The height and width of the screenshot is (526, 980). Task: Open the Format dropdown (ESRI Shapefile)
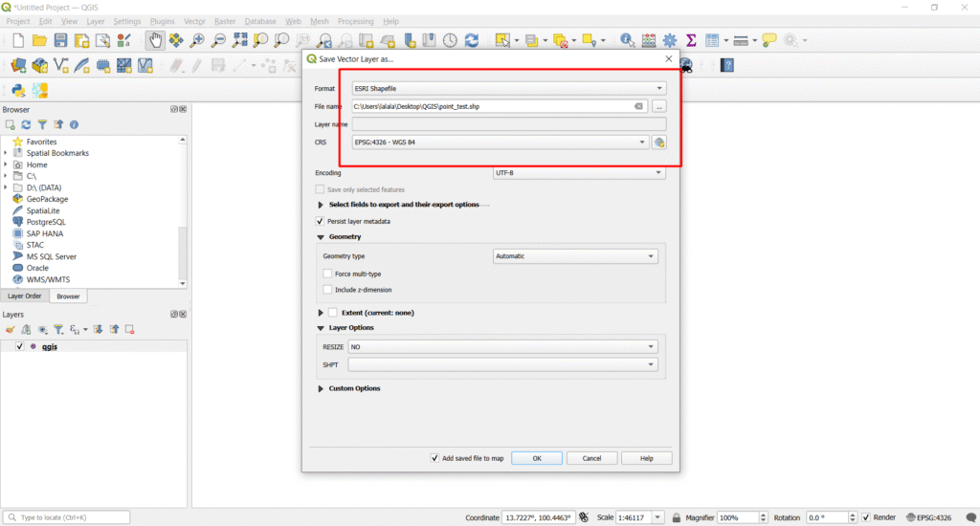[x=509, y=88]
